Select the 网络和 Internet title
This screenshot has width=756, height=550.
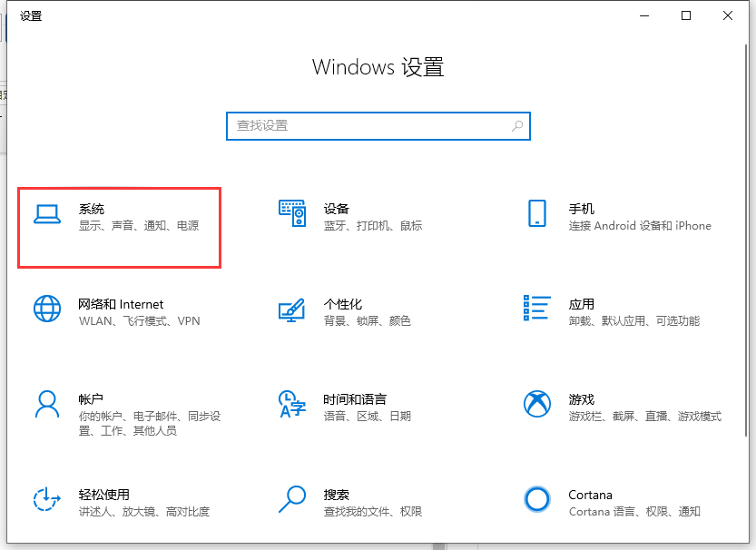point(121,304)
